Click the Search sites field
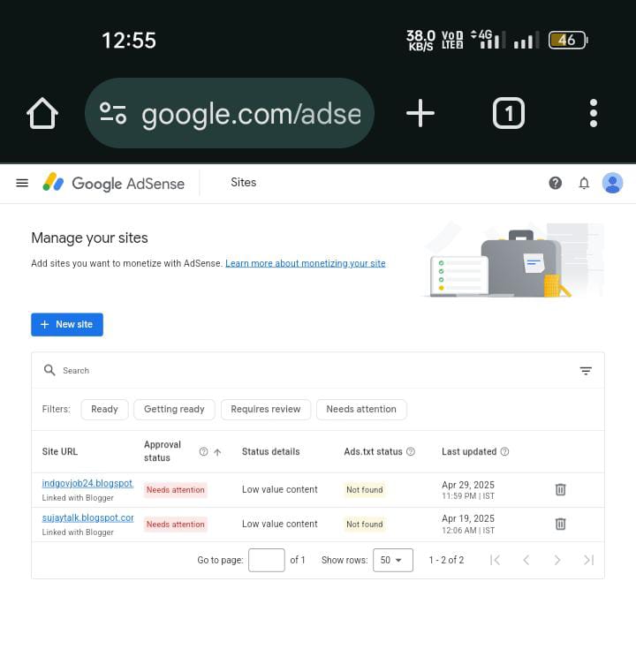This screenshot has height=672, width=636. tap(317, 370)
